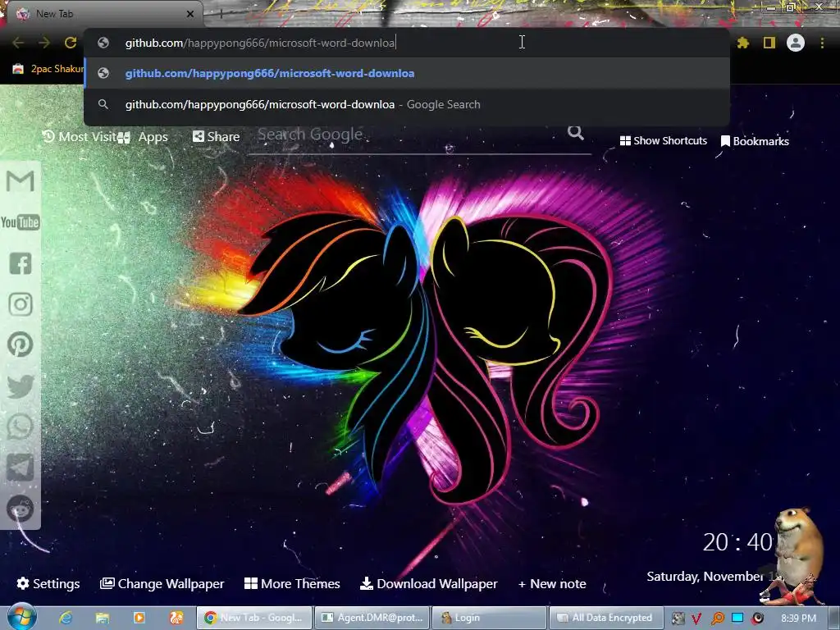Add a New note
Viewport: 840px width, 630px height.
tap(552, 583)
